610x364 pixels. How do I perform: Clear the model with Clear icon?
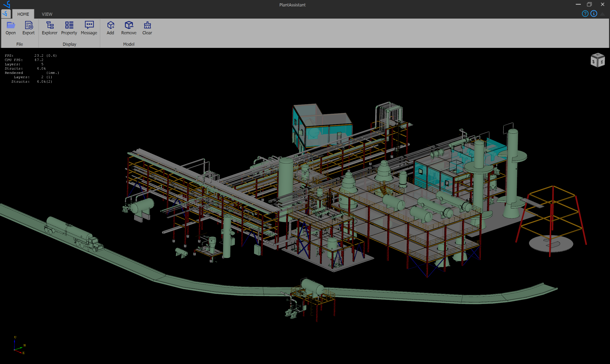[x=147, y=25]
